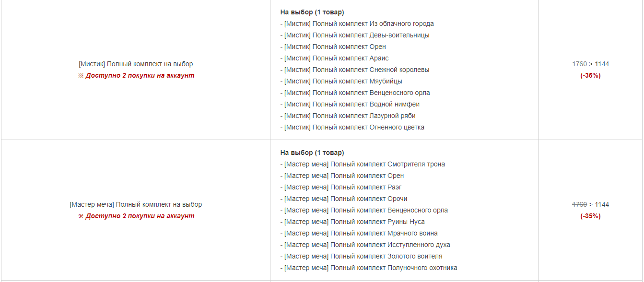Viewport: 644px width, 282px height.
Task: Click '[Мистик] Полный комплект Лазурной ряби'
Action: [x=350, y=116]
